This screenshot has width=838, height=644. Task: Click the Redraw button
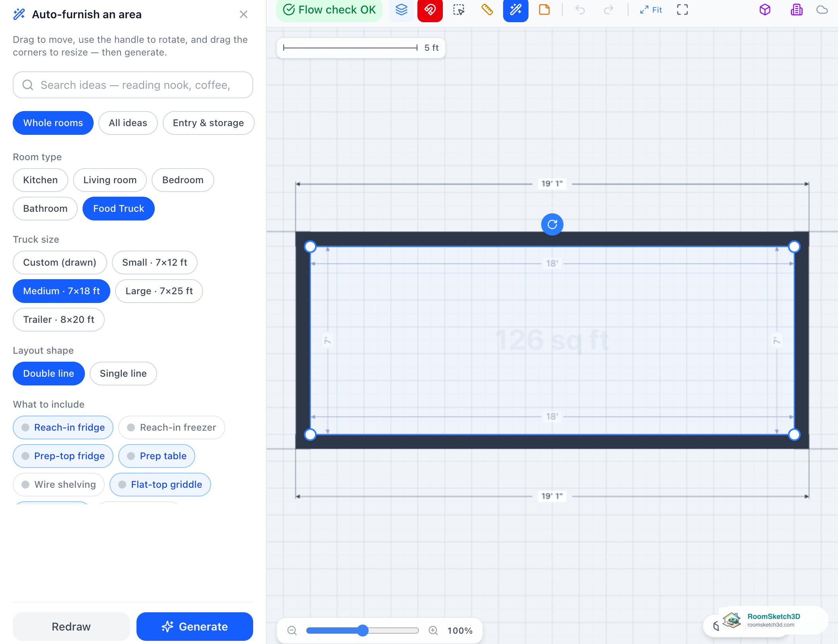coord(71,627)
